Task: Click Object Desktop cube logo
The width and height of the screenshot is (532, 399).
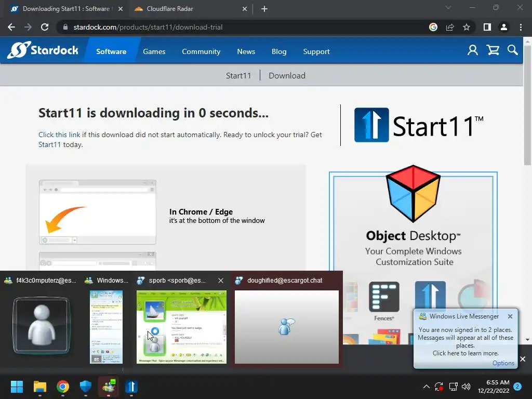Action: pyautogui.click(x=413, y=193)
